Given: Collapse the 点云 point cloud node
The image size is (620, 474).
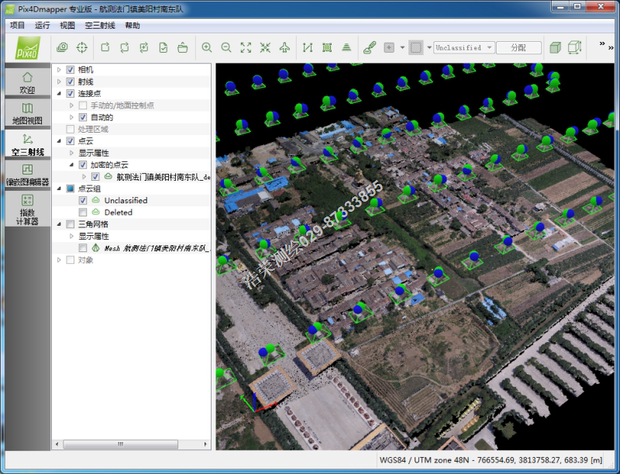Looking at the screenshot, I should (x=58, y=141).
